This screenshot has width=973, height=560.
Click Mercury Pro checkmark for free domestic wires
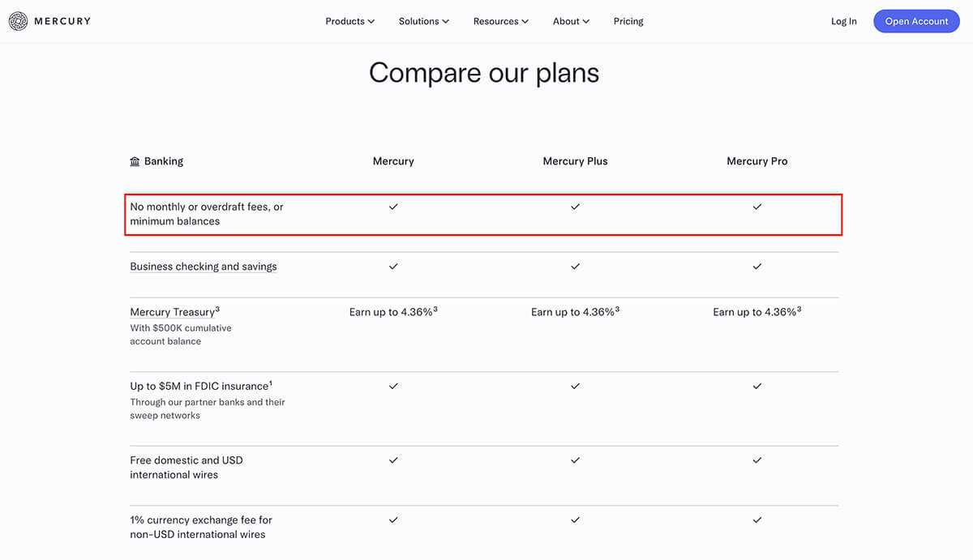point(757,460)
